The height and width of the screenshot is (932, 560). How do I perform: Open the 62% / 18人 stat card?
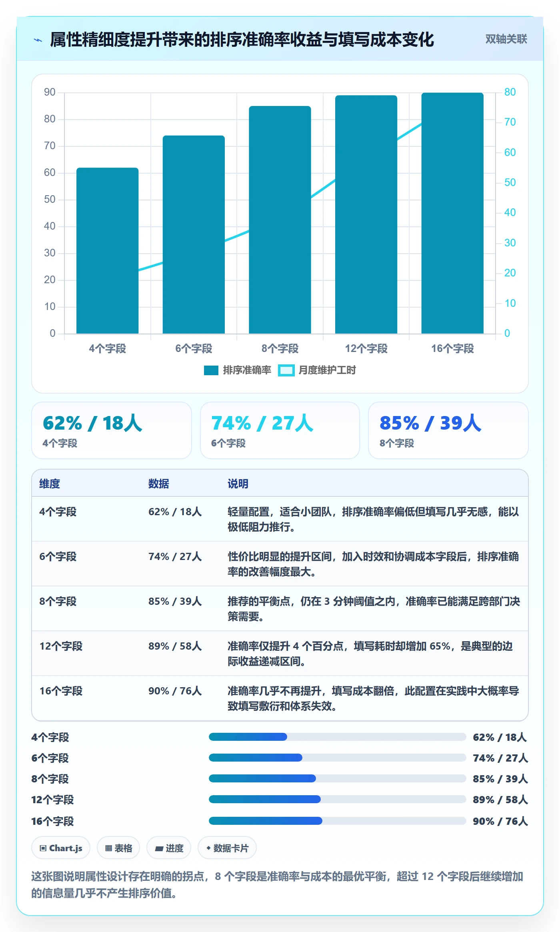click(112, 430)
